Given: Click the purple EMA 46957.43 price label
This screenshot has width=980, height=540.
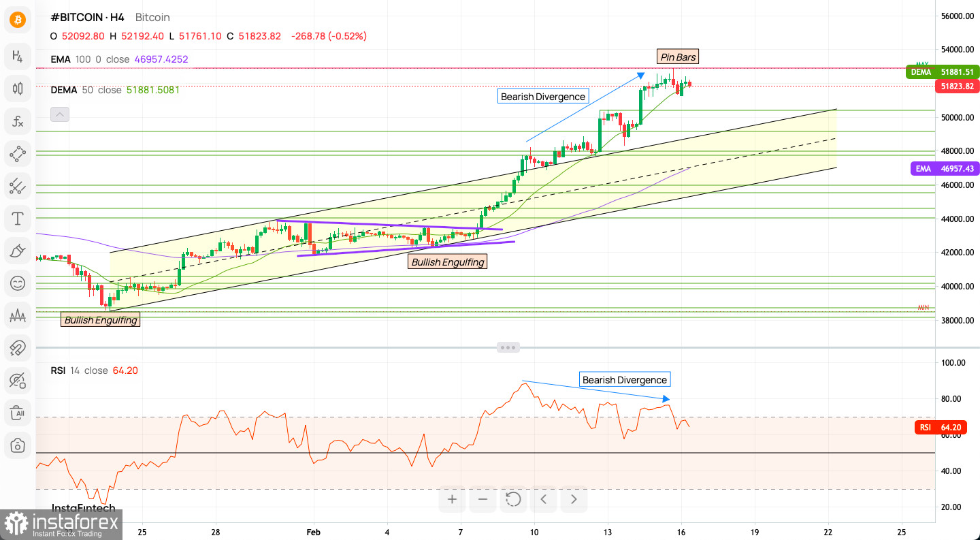Looking at the screenshot, I should [x=945, y=168].
